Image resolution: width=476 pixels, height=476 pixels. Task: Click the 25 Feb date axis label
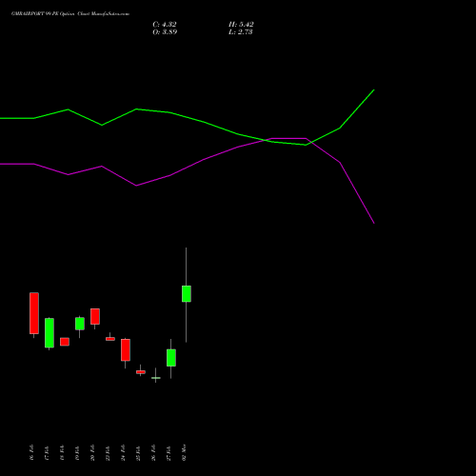138,452
